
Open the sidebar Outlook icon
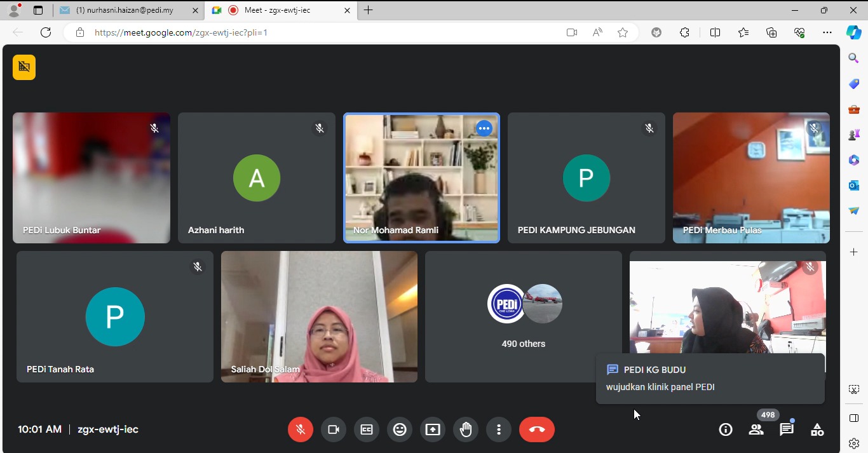pyautogui.click(x=854, y=186)
